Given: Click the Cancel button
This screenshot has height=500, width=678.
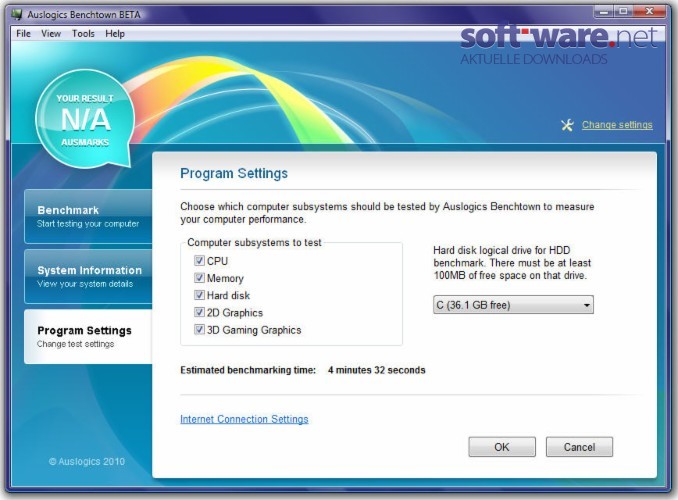Looking at the screenshot, I should click(x=579, y=447).
